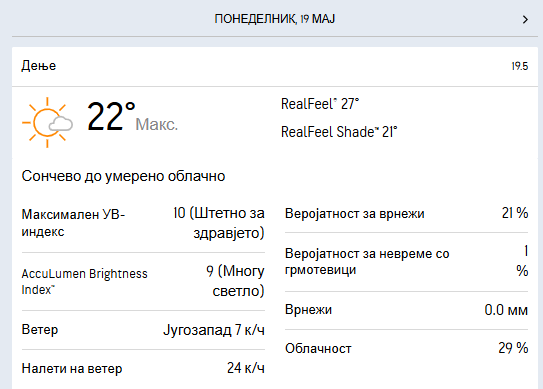Select the Дење section title
The height and width of the screenshot is (389, 543).
39,66
